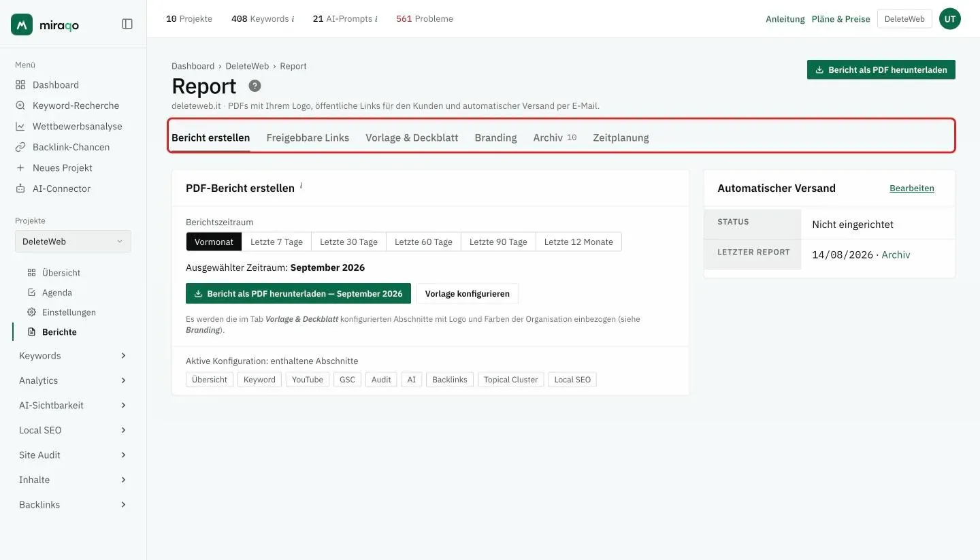Click the Berichte document icon
The image size is (980, 560).
click(31, 332)
